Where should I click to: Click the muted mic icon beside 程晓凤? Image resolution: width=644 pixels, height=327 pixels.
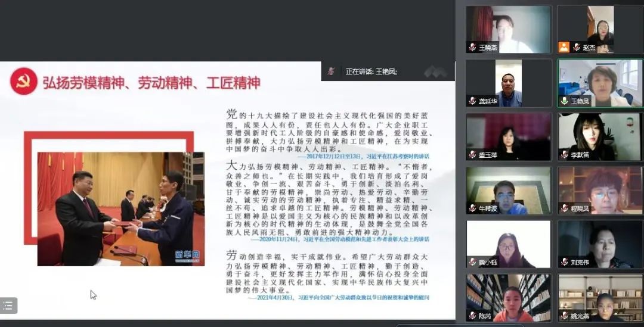click(564, 208)
